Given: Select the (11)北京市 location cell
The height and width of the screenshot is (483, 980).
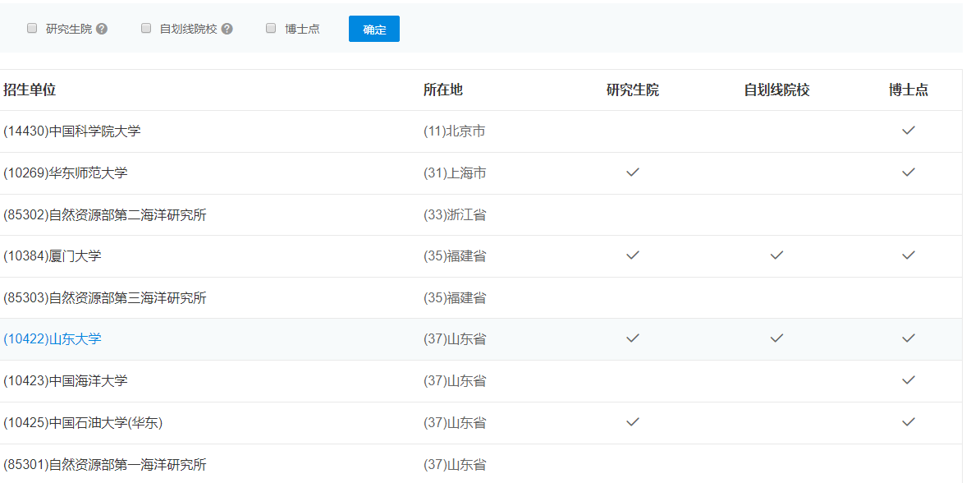Looking at the screenshot, I should [x=453, y=131].
